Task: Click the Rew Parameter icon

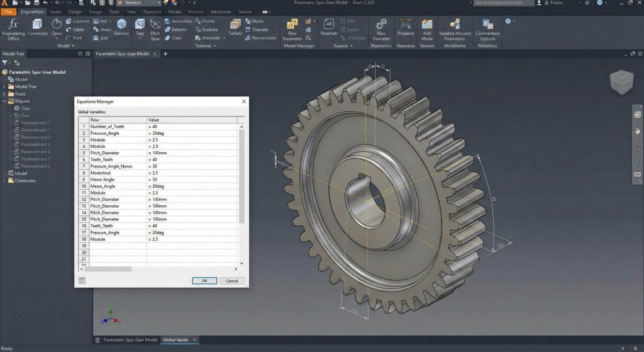Action: point(292,25)
